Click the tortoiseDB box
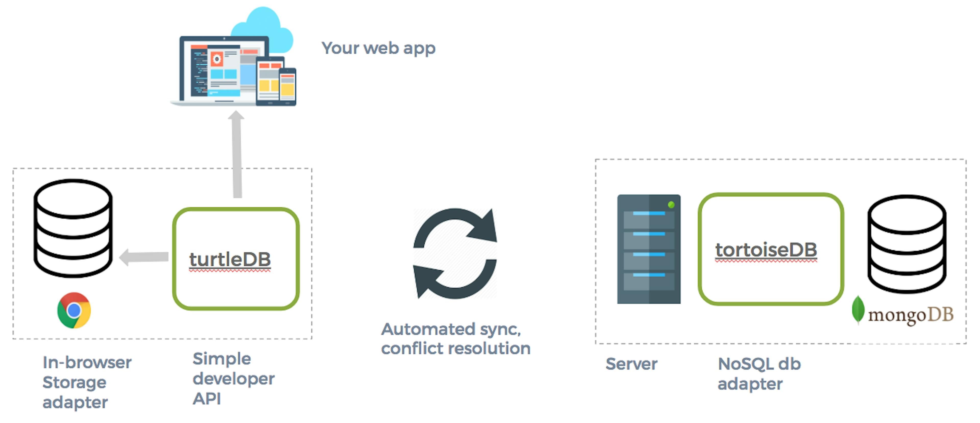980x423 pixels. click(x=770, y=249)
